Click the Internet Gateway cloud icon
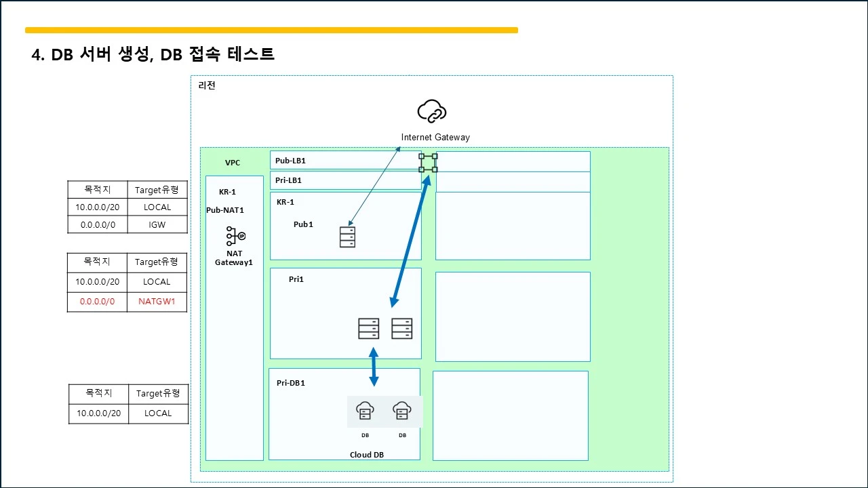Image resolution: width=868 pixels, height=488 pixels. pos(432,111)
